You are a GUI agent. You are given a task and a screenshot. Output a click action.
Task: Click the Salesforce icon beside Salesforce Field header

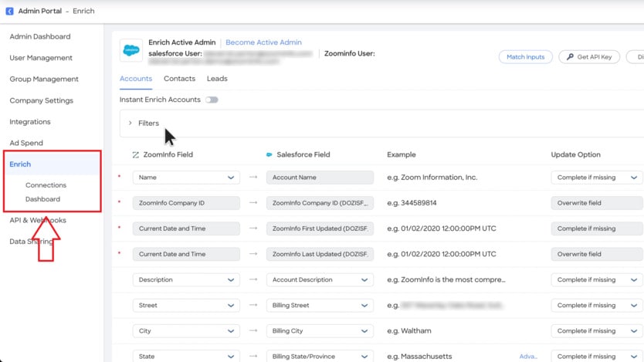pyautogui.click(x=269, y=154)
